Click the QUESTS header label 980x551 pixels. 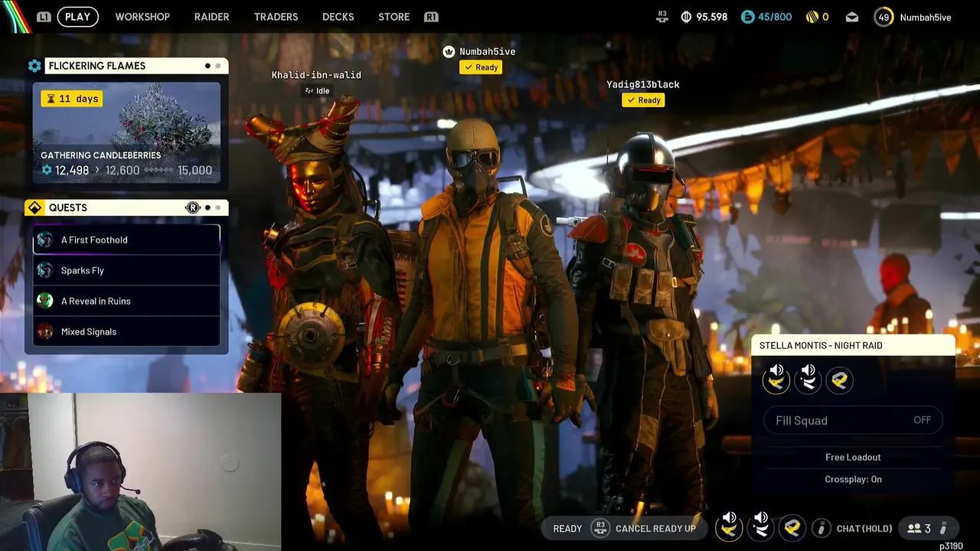(68, 207)
